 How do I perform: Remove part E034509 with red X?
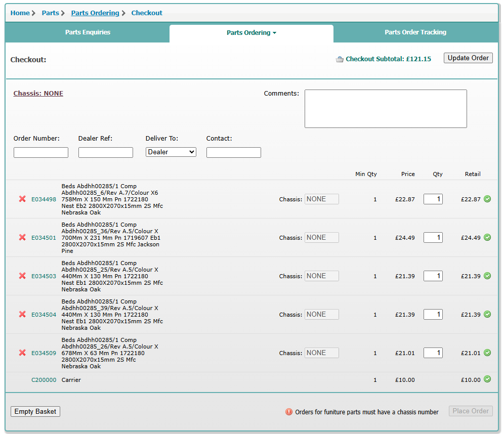tap(22, 353)
